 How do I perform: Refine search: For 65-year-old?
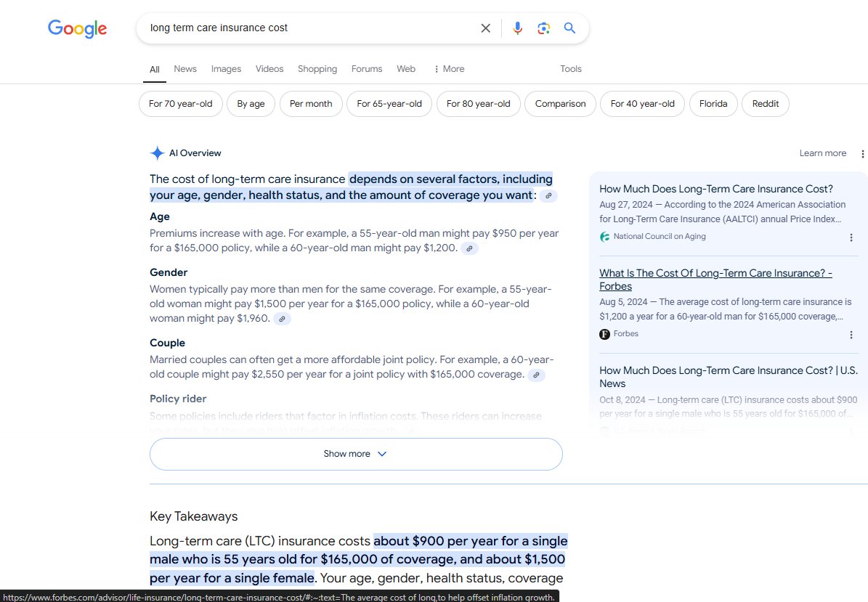[x=389, y=104]
